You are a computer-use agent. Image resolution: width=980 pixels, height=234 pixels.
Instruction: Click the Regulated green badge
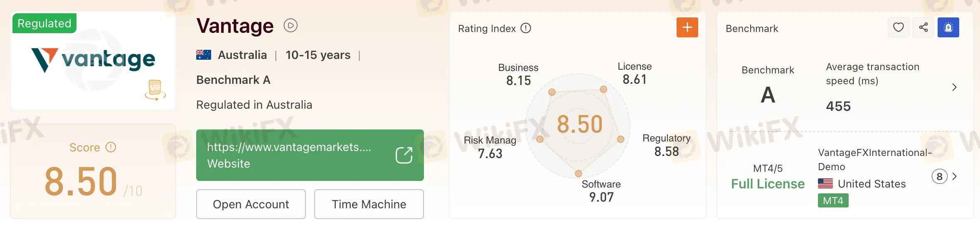pyautogui.click(x=44, y=23)
